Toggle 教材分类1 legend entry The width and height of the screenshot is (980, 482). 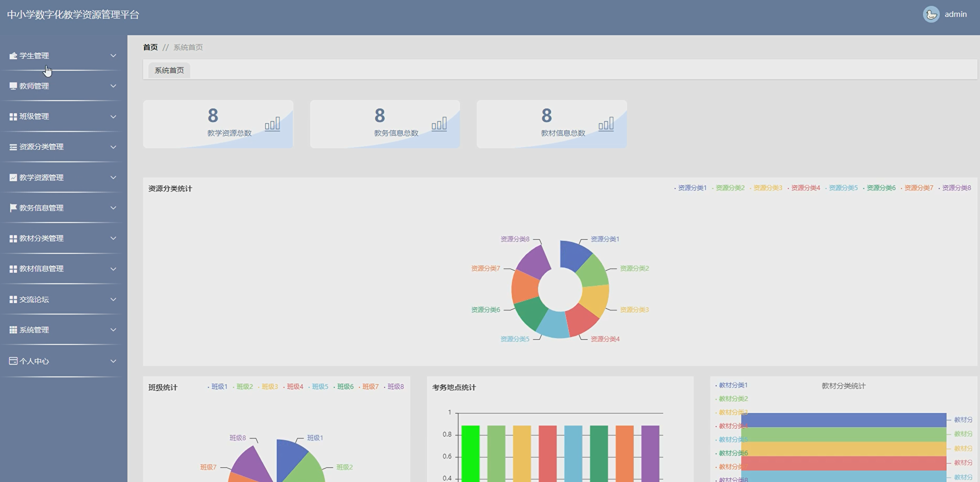[x=731, y=385]
